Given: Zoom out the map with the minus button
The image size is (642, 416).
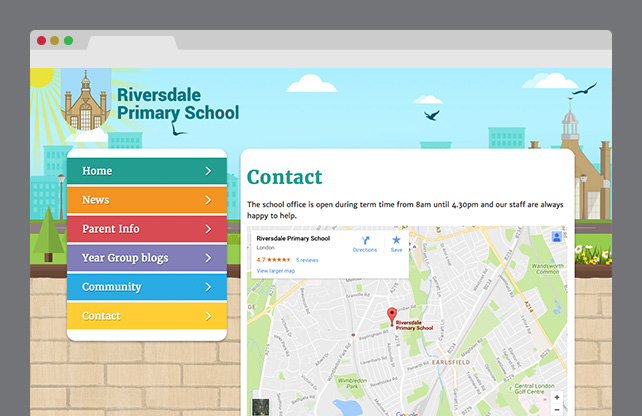Looking at the screenshot, I should (557, 410).
